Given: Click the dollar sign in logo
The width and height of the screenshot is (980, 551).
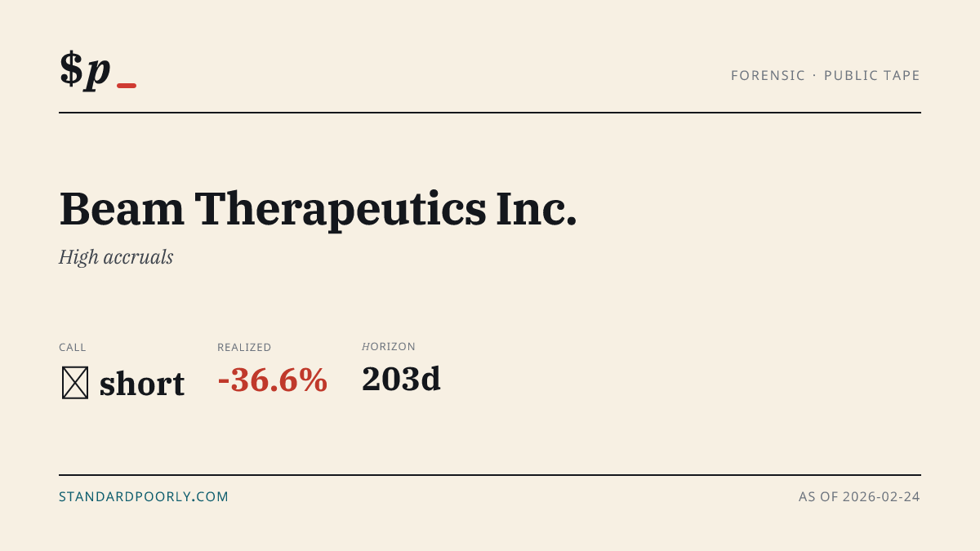Looking at the screenshot, I should click(71, 69).
